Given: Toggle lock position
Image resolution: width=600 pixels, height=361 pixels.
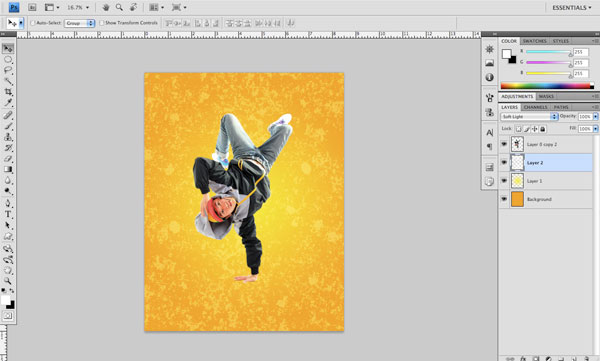Looking at the screenshot, I should [x=535, y=129].
